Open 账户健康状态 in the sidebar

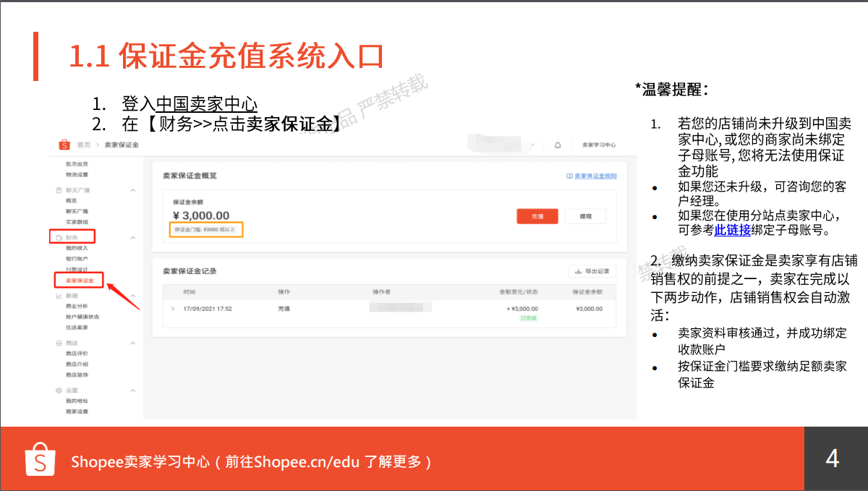(82, 317)
